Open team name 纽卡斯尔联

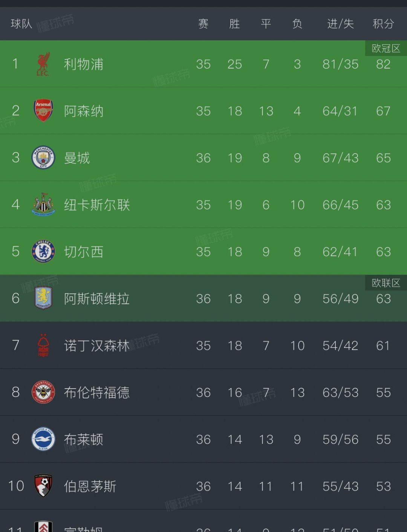[97, 205]
